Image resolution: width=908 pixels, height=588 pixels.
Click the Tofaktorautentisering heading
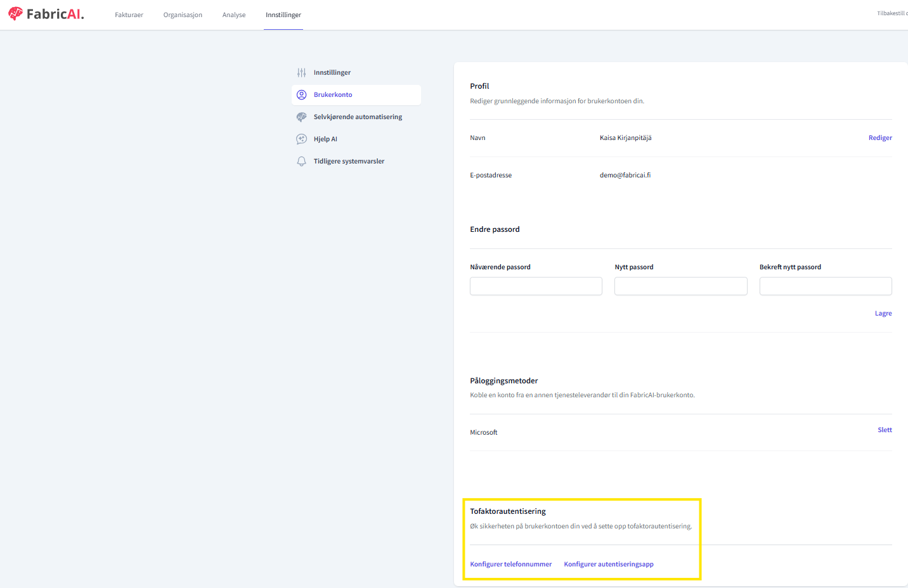(508, 511)
